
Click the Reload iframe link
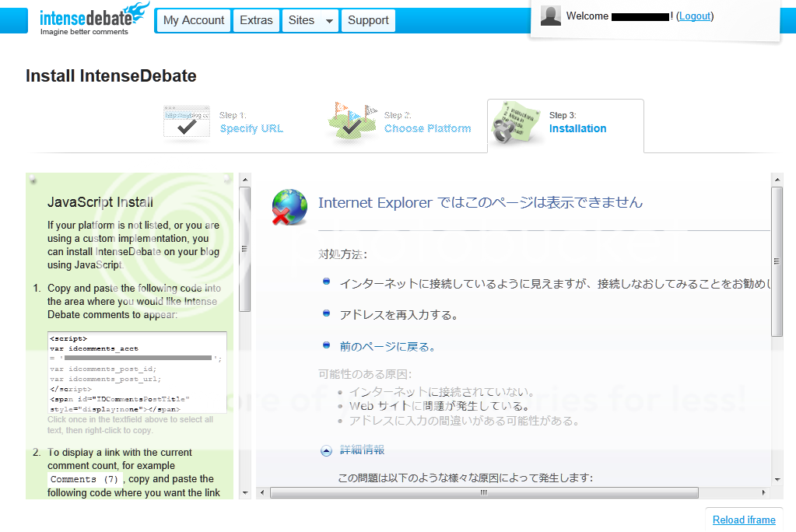click(744, 520)
